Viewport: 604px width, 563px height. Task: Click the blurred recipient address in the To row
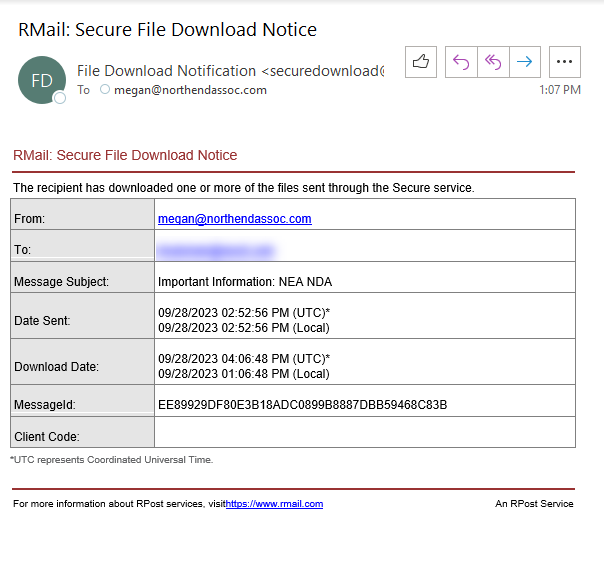click(216, 251)
